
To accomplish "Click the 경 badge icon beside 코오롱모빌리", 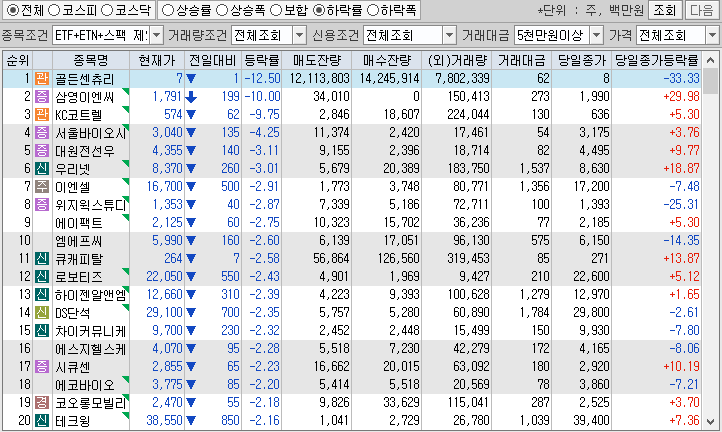I will 42,403.
